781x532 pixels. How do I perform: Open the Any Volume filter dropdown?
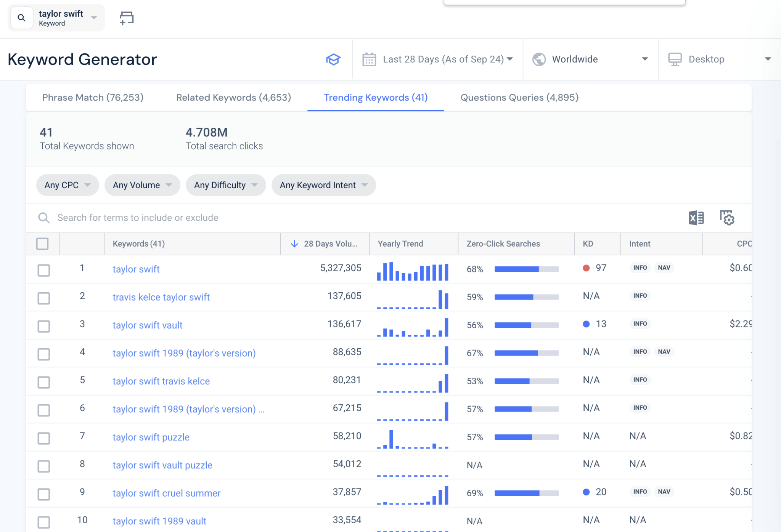(x=142, y=185)
